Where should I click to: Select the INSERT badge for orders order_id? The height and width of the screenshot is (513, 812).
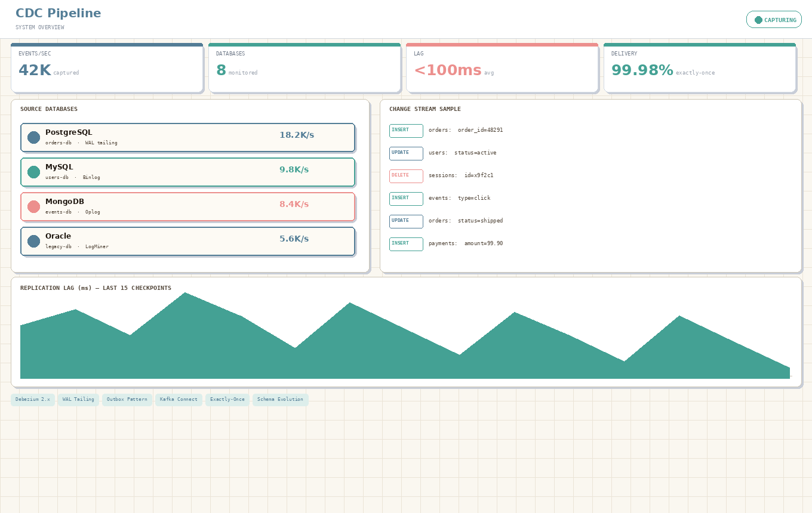pos(406,131)
